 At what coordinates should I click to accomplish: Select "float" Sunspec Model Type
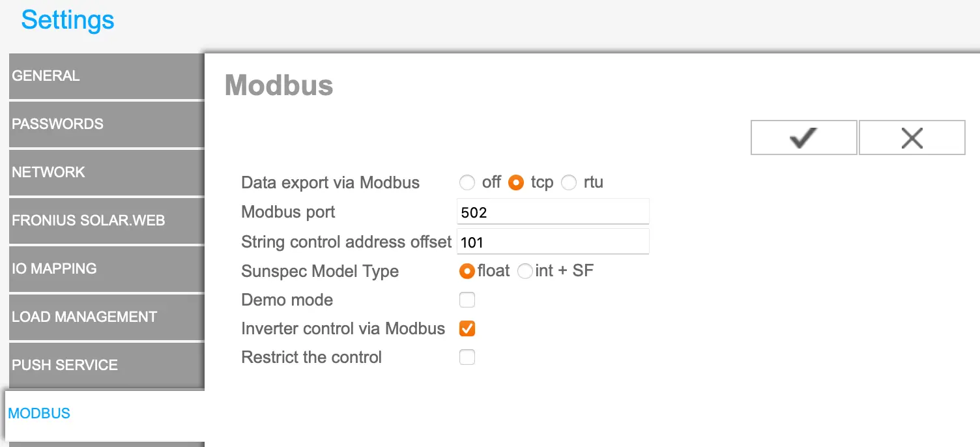[467, 271]
